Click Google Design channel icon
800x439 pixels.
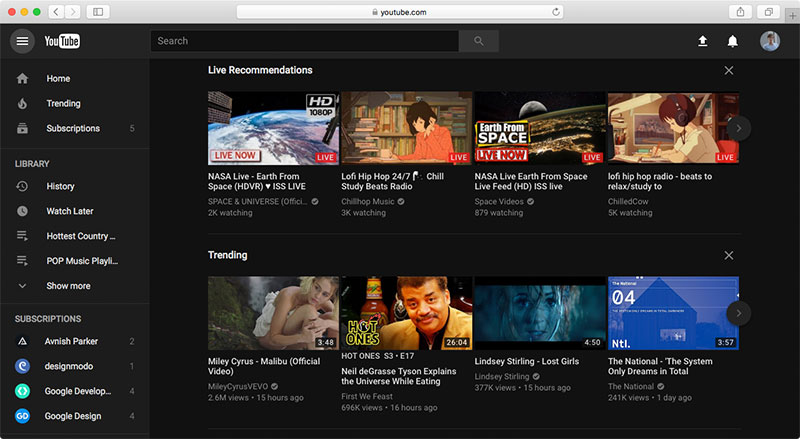22,416
